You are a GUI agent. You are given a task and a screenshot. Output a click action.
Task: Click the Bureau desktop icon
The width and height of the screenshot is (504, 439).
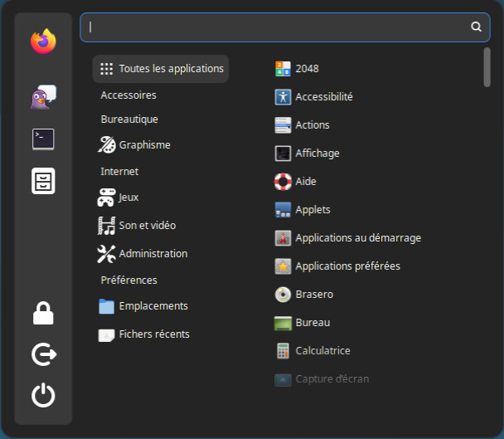(x=283, y=323)
